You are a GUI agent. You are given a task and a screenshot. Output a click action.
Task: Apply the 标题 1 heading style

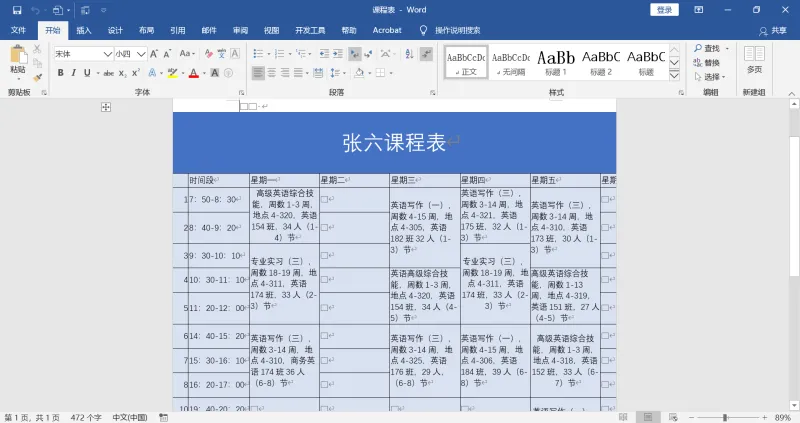[x=556, y=62]
